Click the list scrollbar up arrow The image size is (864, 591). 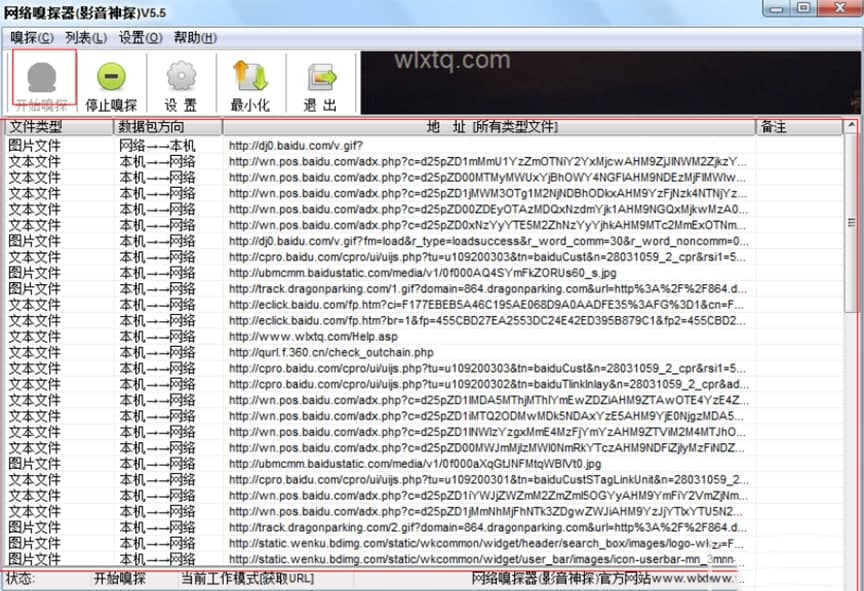point(851,126)
